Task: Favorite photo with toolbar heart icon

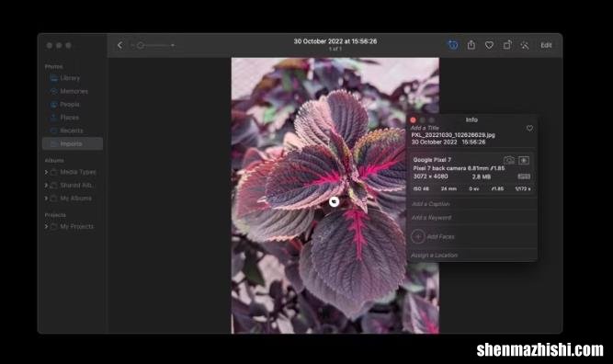Action: coord(489,45)
